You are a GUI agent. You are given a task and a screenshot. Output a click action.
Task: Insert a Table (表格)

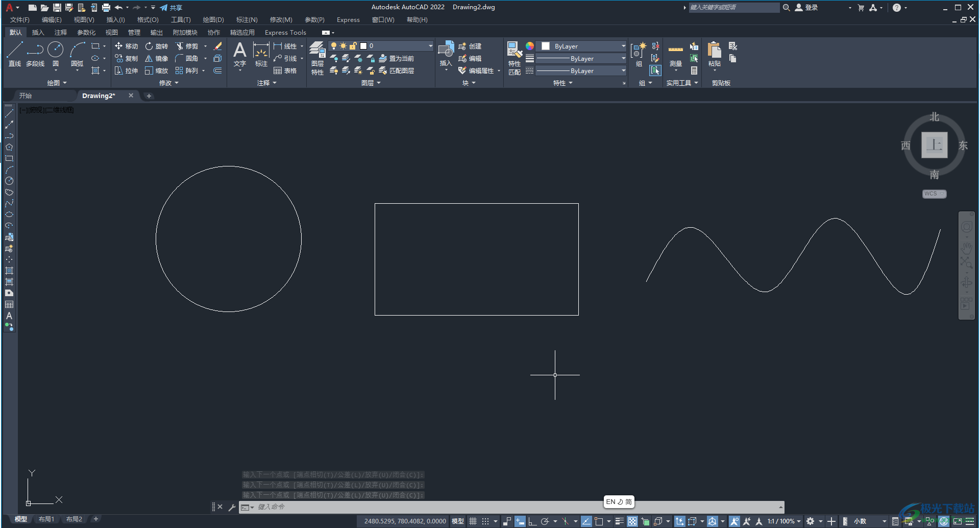(x=285, y=70)
